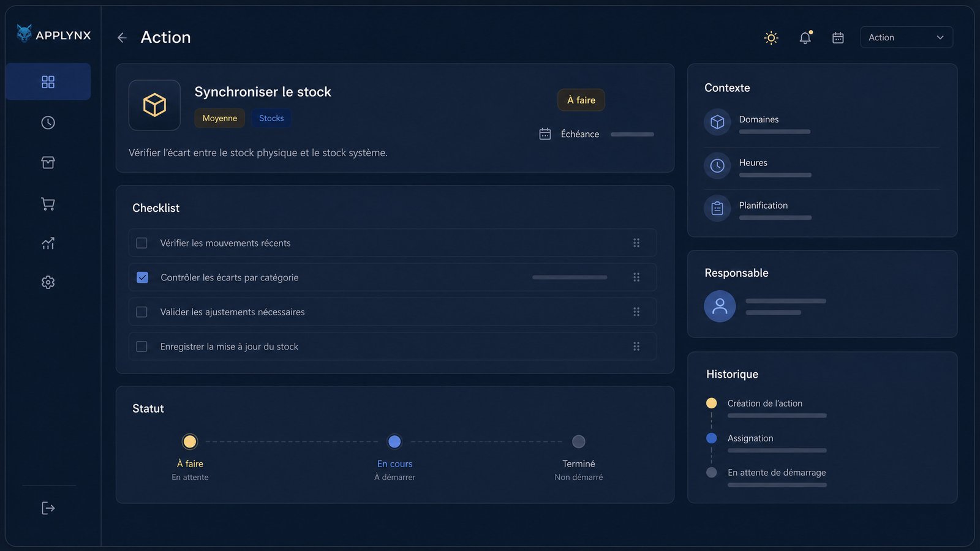Click the 'Moyenne' priority tag
Screen dimensions: 980x551
(220, 118)
